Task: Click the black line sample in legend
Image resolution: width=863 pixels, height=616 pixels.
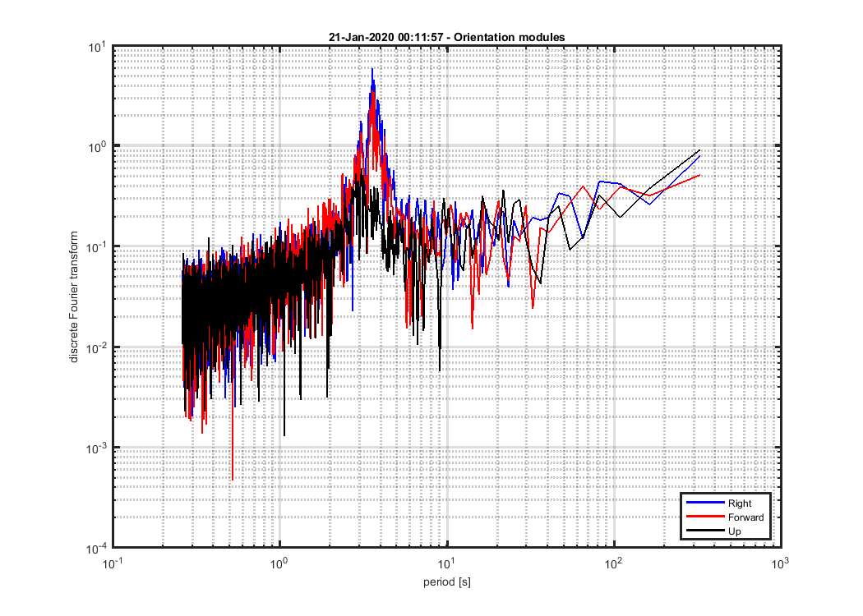Action: point(705,531)
